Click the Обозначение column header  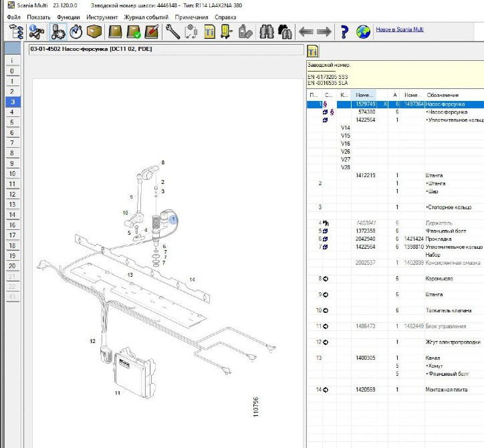tap(443, 96)
